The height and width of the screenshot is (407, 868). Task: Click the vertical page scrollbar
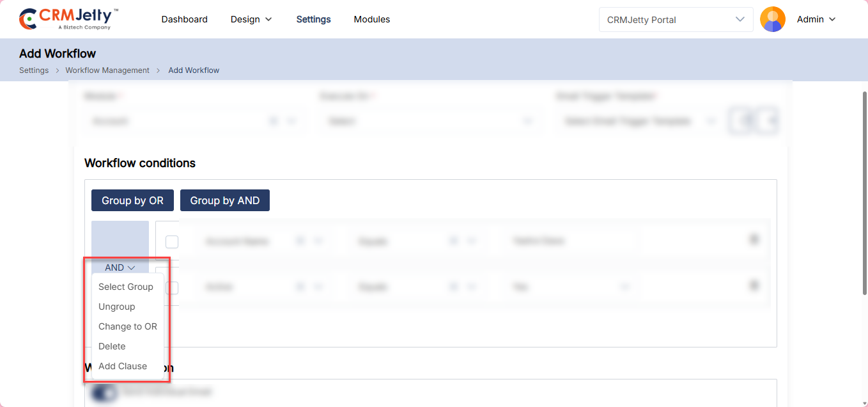pyautogui.click(x=864, y=192)
